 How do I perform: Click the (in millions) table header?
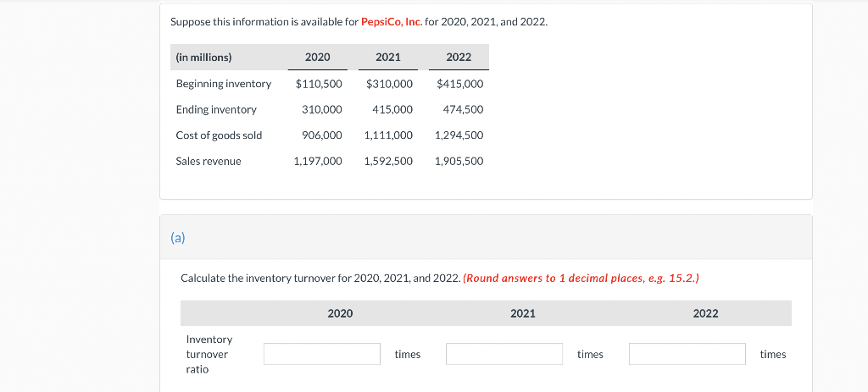[x=203, y=57]
